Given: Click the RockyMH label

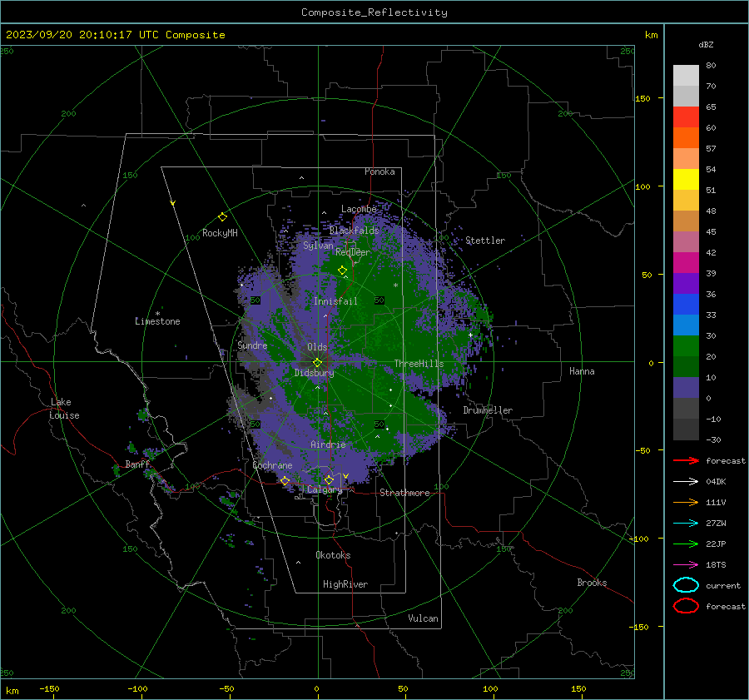Looking at the screenshot, I should (220, 233).
